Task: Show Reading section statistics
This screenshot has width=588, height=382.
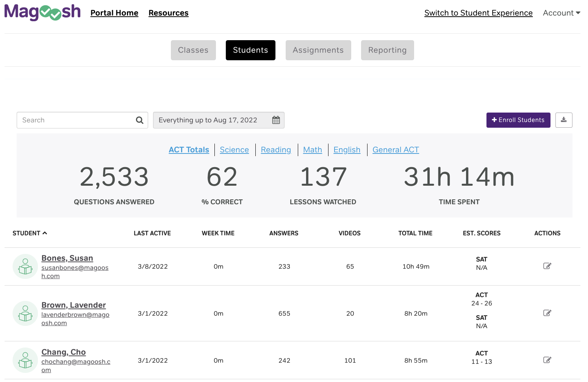Action: (276, 150)
